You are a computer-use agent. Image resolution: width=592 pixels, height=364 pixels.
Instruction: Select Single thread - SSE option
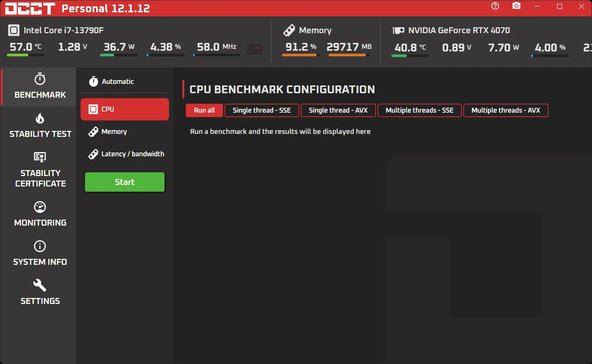261,110
